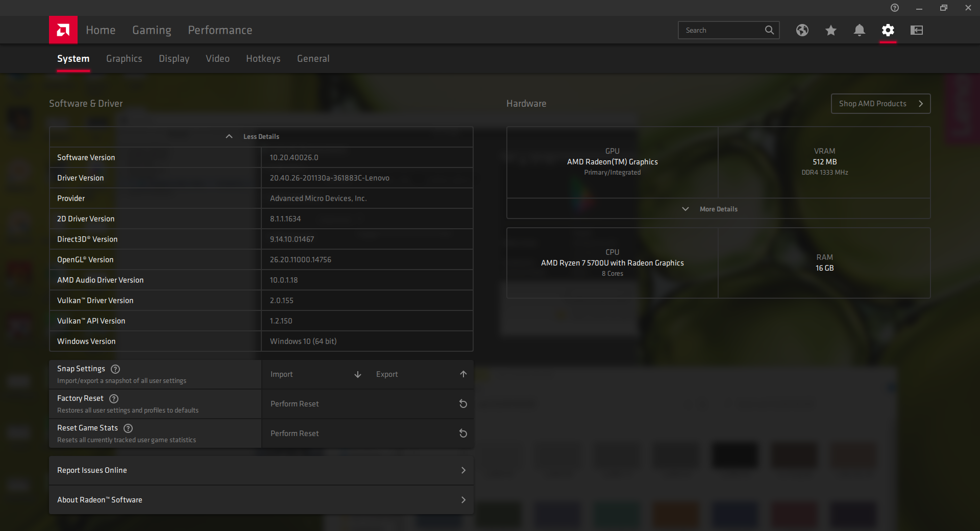Open favorites star icon

click(x=831, y=30)
